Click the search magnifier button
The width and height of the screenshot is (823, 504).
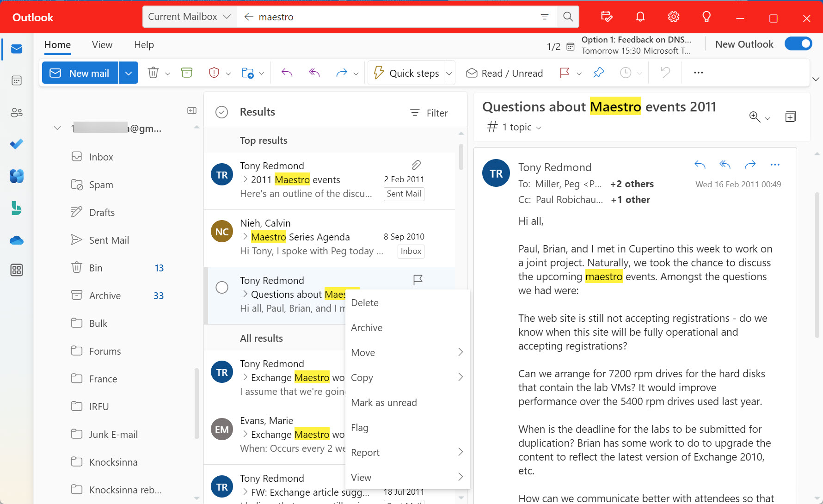tap(568, 17)
